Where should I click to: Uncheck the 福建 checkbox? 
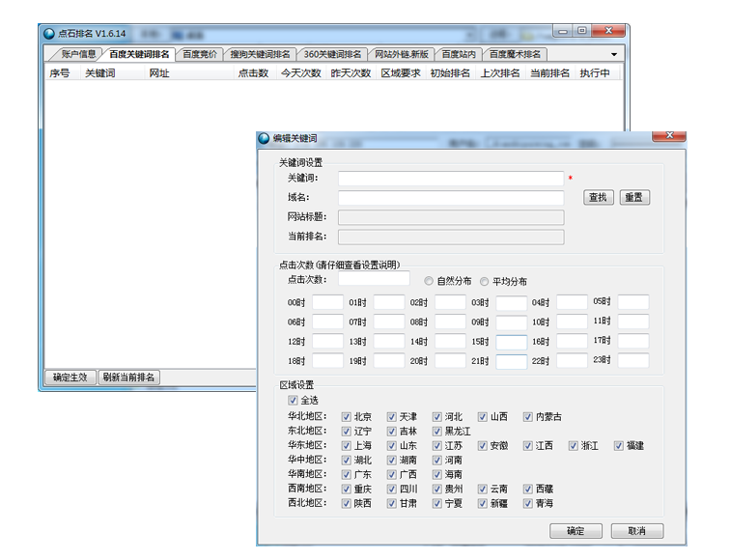(618, 445)
